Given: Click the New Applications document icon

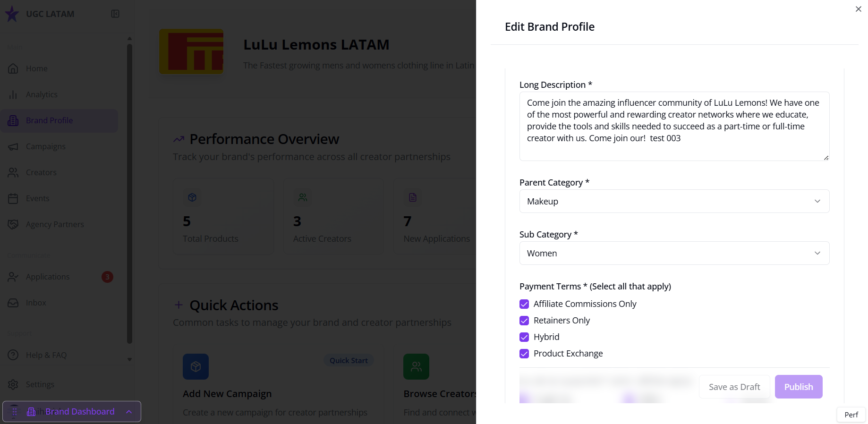Looking at the screenshot, I should tap(413, 197).
